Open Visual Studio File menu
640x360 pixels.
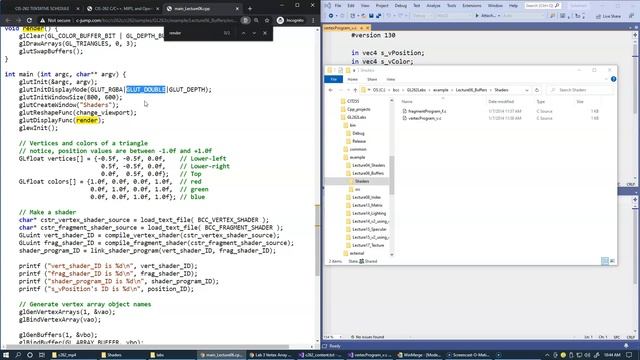pos(338,6)
